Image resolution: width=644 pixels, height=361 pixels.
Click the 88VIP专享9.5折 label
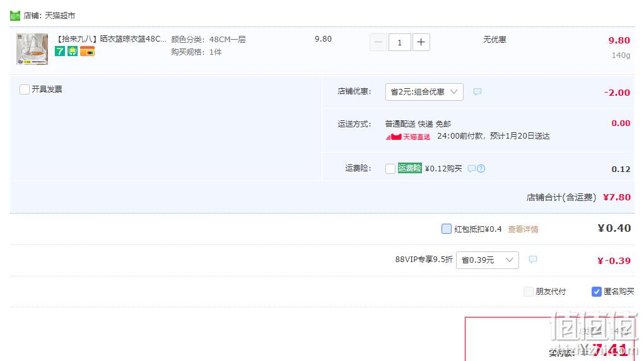(424, 260)
